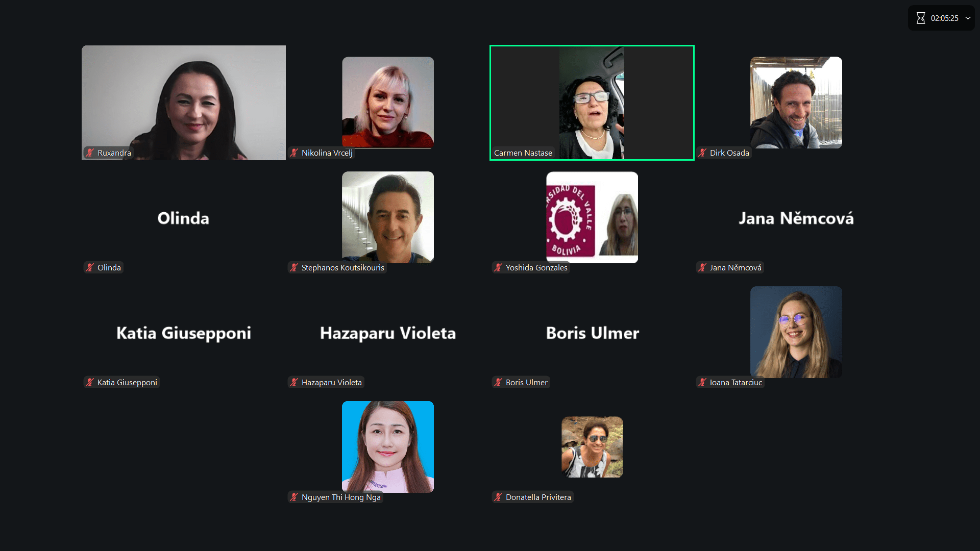Click the hourglass timer icon
980x551 pixels.
click(921, 18)
